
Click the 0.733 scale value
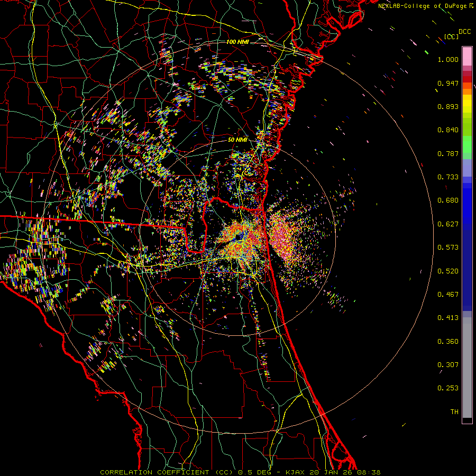tap(448, 177)
